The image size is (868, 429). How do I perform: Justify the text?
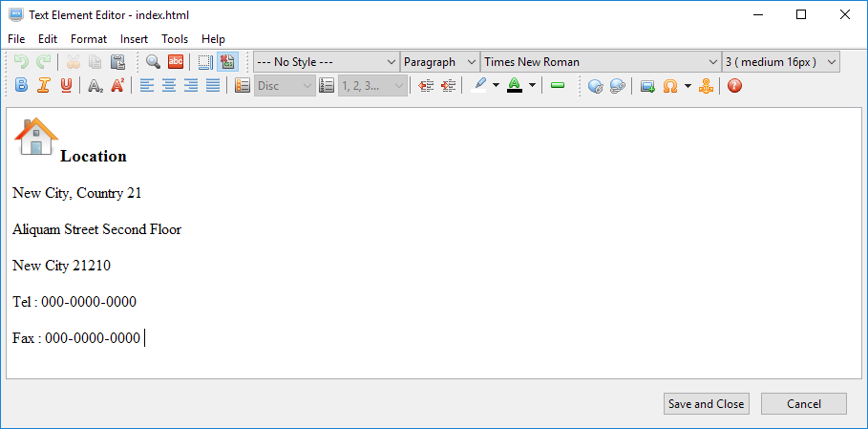pos(213,86)
